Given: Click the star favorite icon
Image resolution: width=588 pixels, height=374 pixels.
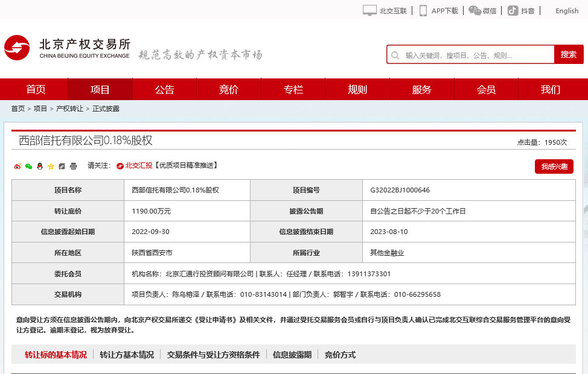Looking at the screenshot, I should (x=51, y=166).
